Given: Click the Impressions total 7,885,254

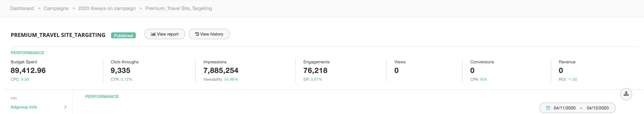Looking at the screenshot, I should tap(221, 71).
